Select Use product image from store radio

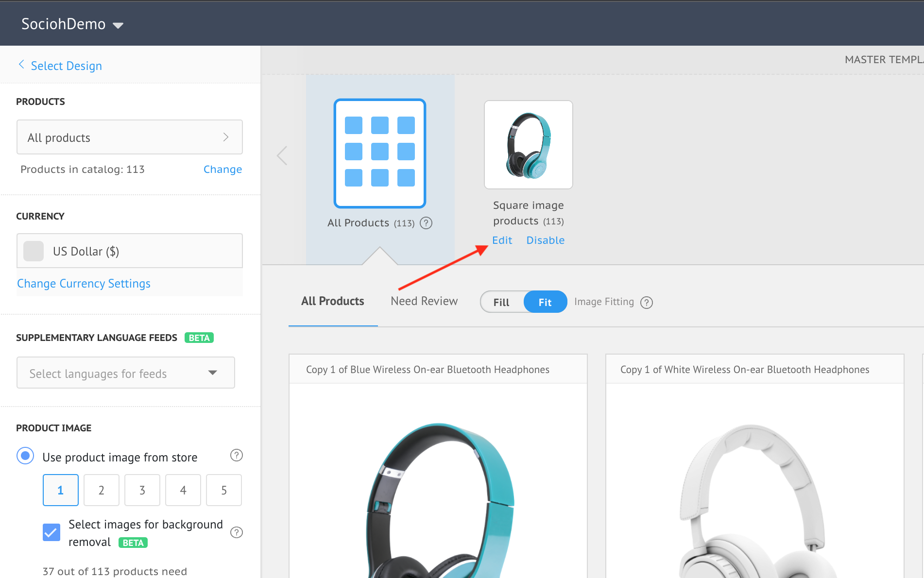(x=25, y=456)
